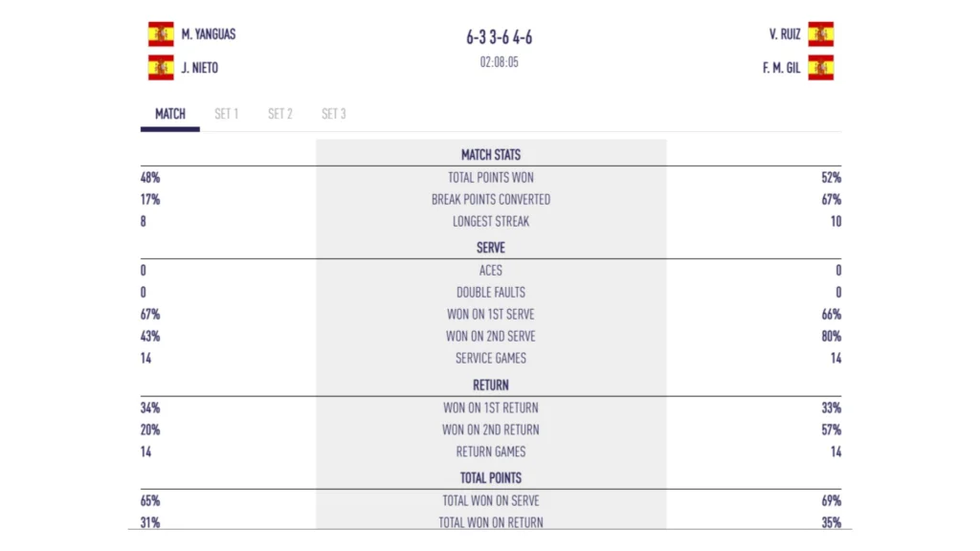The width and height of the screenshot is (980, 551).
Task: Click the SERVE section header
Action: point(491,248)
